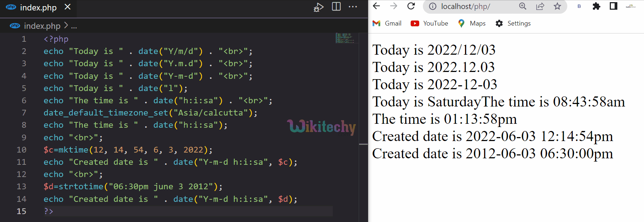Click index.php in the breadcrumb path
The image size is (644, 222).
pyautogui.click(x=42, y=26)
